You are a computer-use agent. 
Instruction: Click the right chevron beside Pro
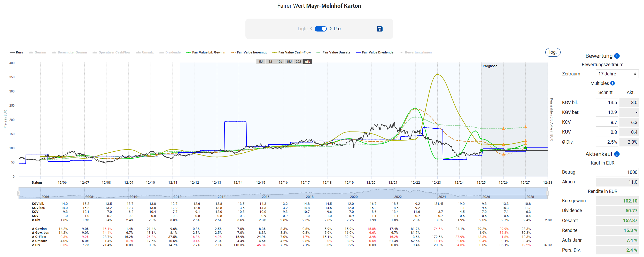pyautogui.click(x=330, y=29)
